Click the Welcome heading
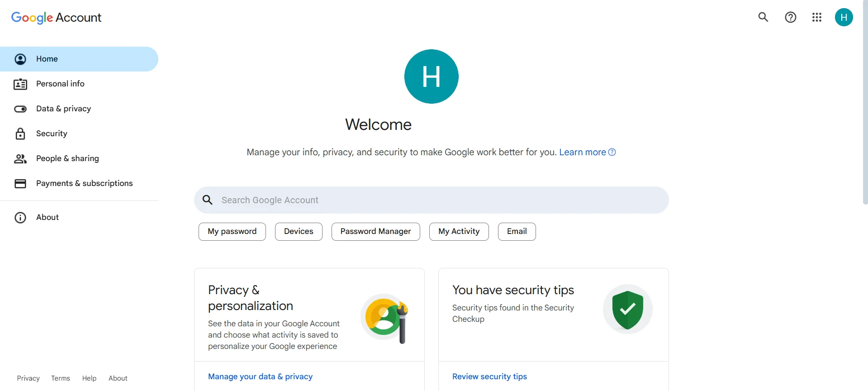868x391 pixels. coord(378,124)
